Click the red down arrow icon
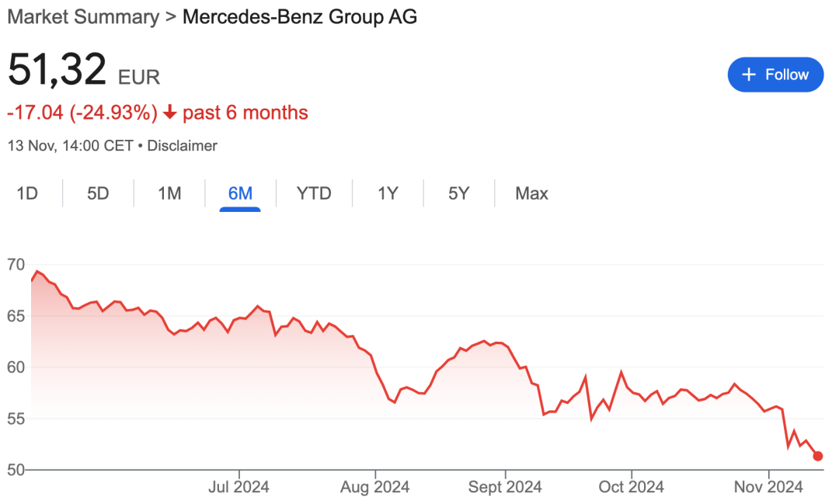839x504 pixels. [x=169, y=113]
